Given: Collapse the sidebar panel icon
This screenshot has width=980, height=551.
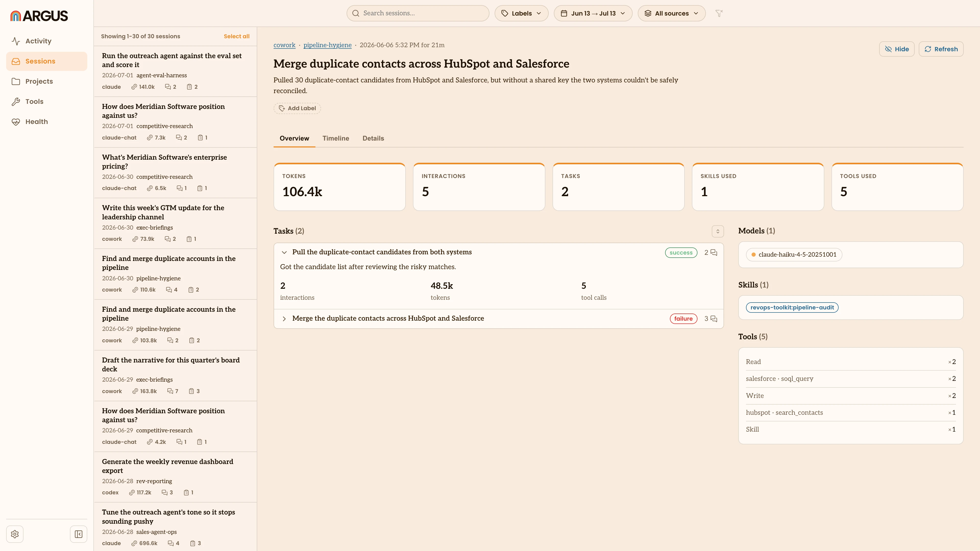Looking at the screenshot, I should 78,534.
